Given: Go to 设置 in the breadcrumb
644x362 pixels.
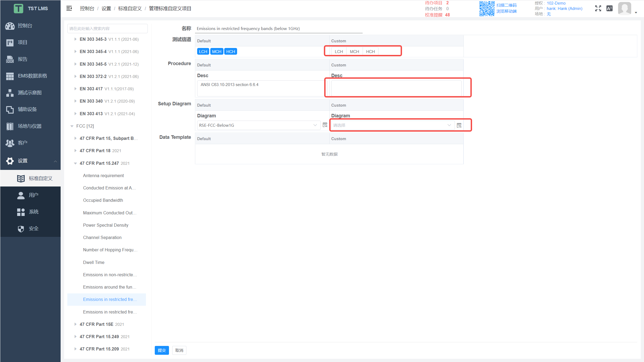Looking at the screenshot, I should pyautogui.click(x=106, y=8).
